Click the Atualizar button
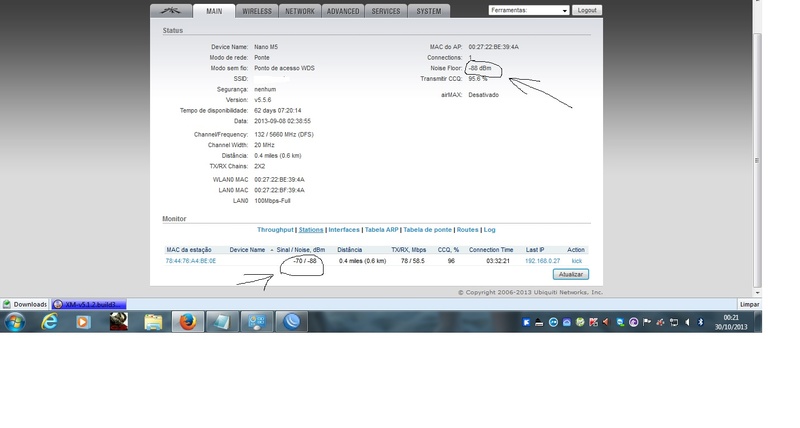 571,274
